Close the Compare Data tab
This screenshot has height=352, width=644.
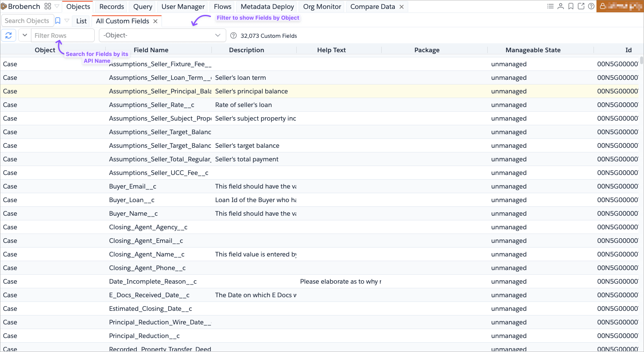[402, 7]
